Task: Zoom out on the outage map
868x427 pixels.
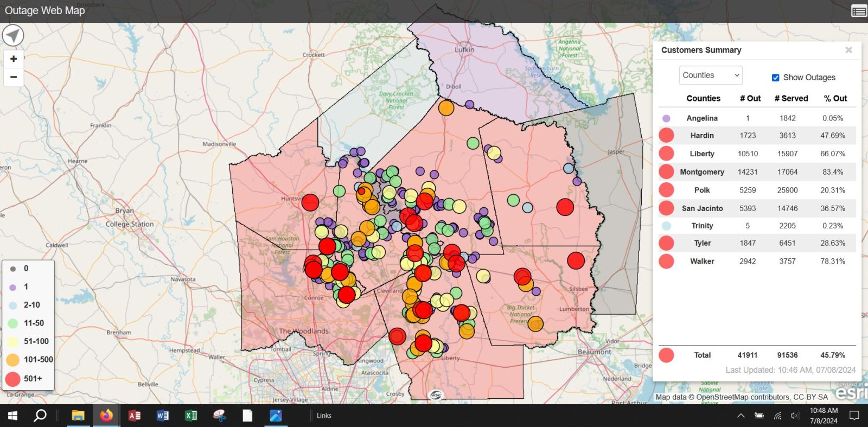Action: (x=14, y=77)
